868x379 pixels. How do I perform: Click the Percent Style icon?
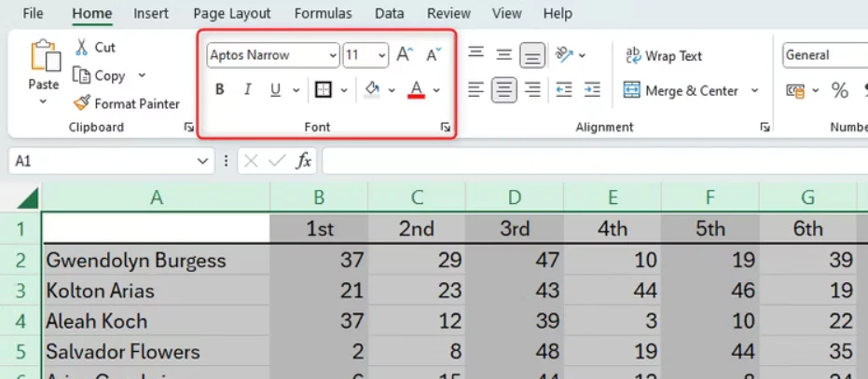(840, 90)
